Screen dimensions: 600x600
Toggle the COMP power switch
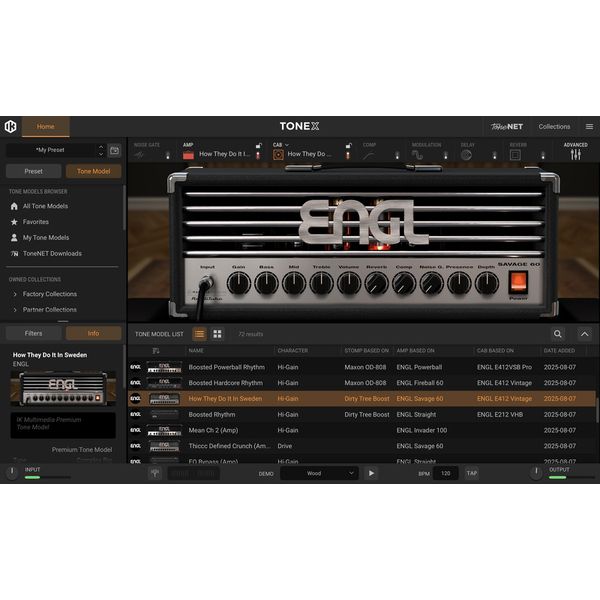pyautogui.click(x=397, y=155)
